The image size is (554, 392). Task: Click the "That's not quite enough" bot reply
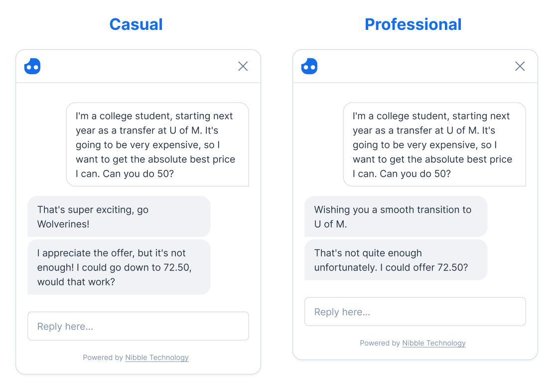click(x=396, y=260)
